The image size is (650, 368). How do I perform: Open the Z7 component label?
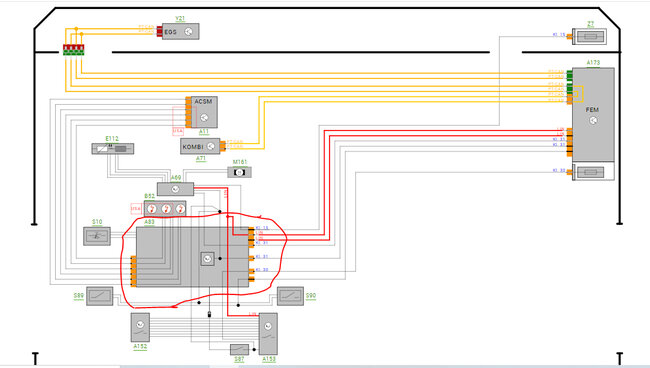click(x=591, y=24)
